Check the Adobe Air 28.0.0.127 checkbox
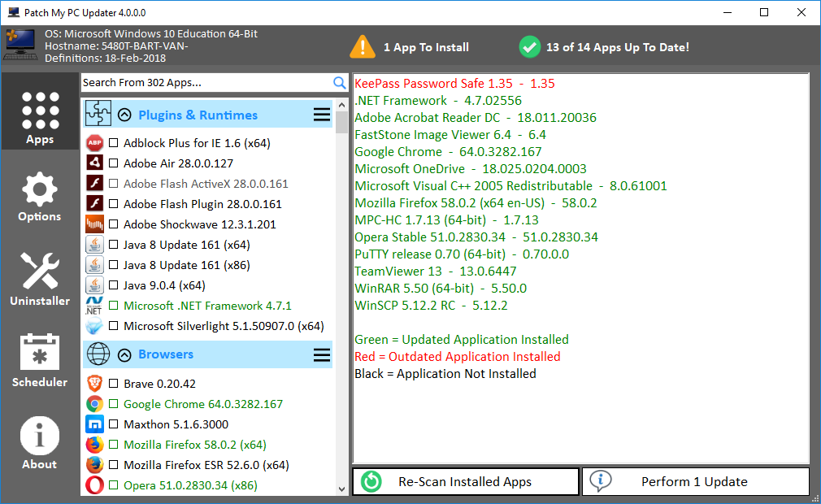This screenshot has height=504, width=821. point(113,163)
